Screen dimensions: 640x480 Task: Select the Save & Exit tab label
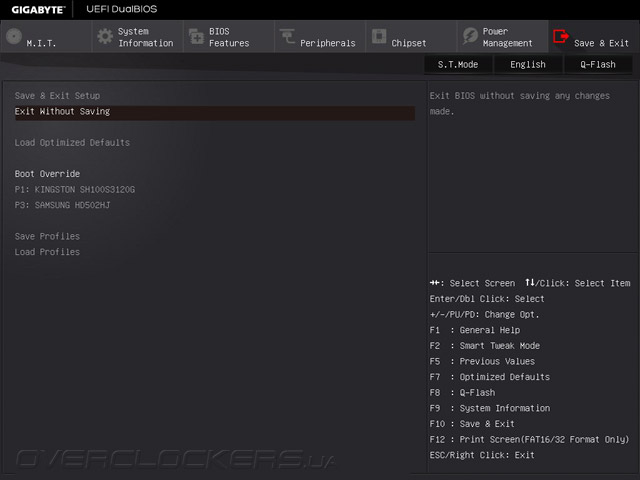(x=601, y=43)
